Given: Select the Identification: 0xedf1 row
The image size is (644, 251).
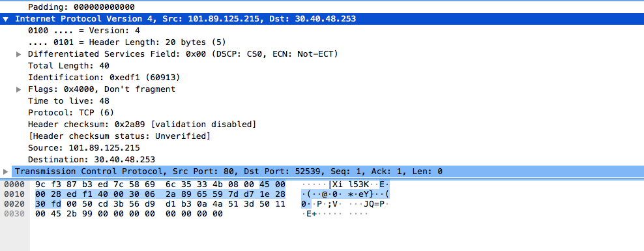Looking at the screenshot, I should (x=322, y=77).
